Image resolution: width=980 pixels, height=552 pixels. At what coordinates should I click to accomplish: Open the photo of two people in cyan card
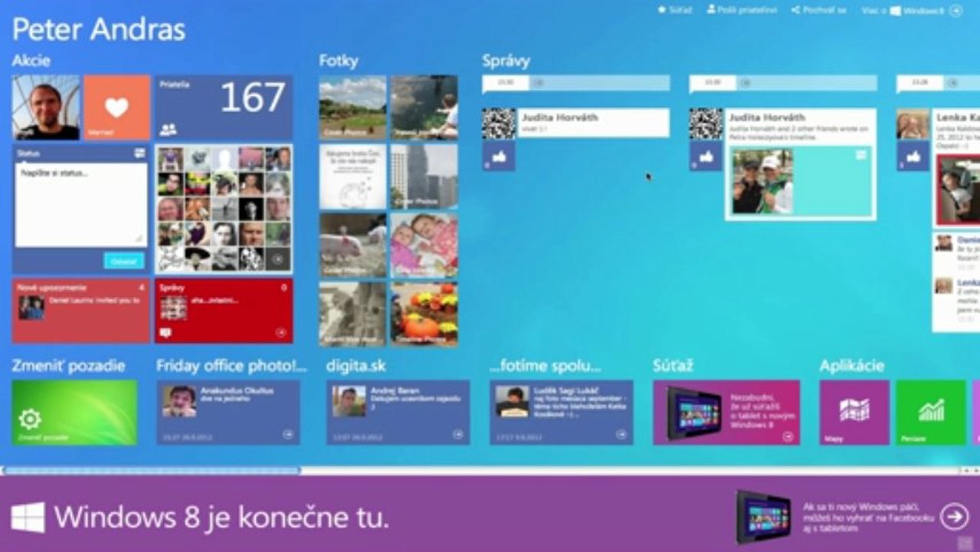762,181
